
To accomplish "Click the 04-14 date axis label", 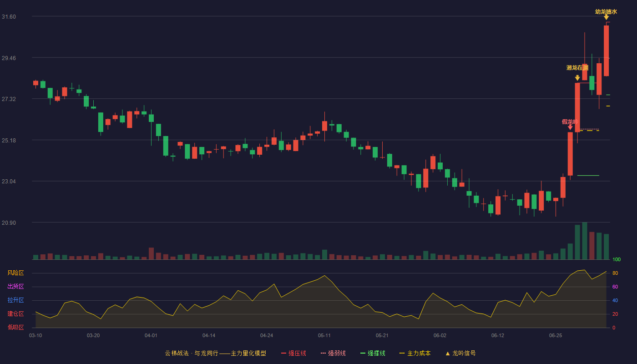I will (209, 335).
